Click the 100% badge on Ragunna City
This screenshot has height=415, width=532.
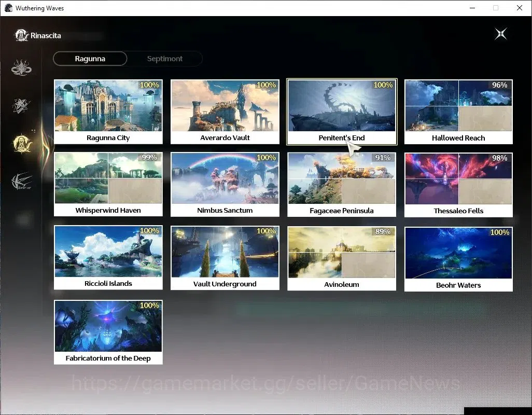point(149,85)
